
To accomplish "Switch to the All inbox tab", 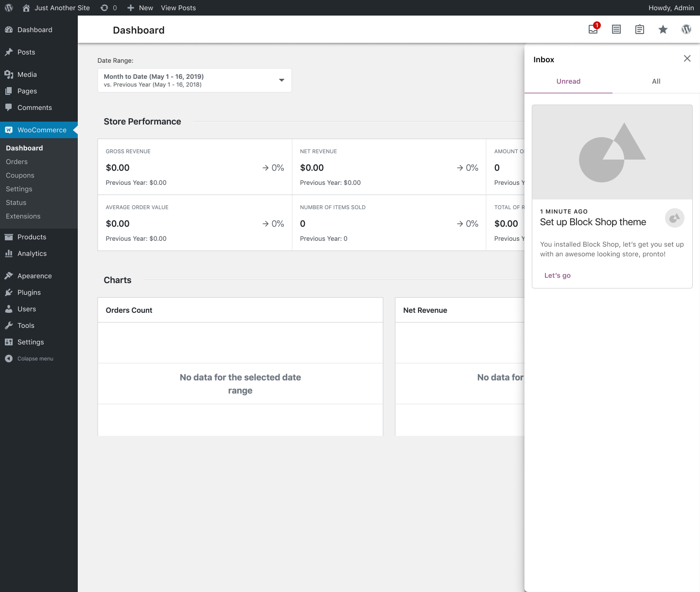I will (656, 81).
